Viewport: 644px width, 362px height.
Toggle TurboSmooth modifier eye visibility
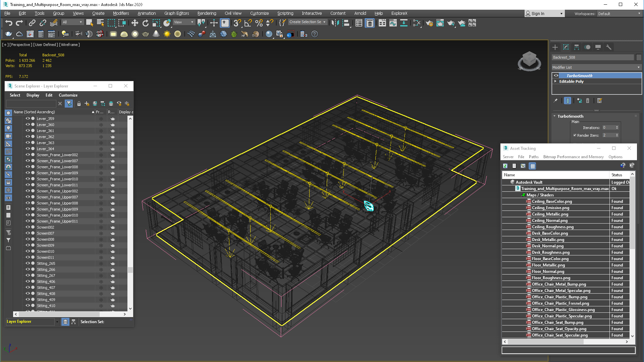point(556,75)
